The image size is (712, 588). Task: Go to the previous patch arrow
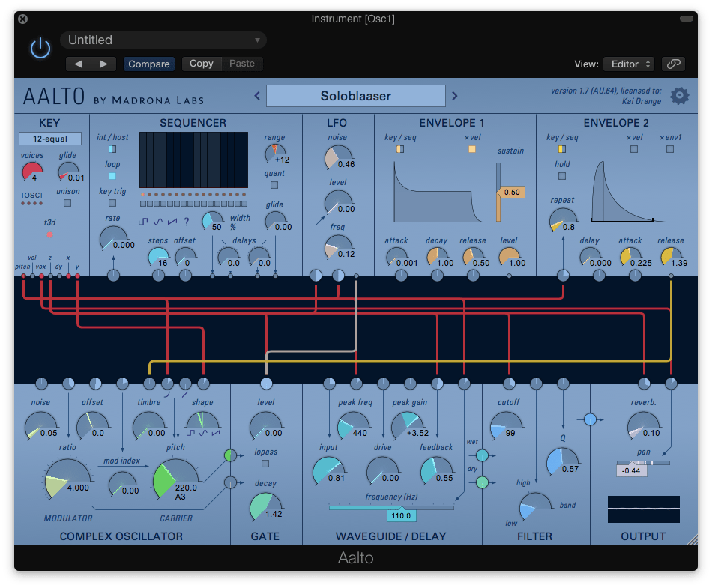[257, 96]
